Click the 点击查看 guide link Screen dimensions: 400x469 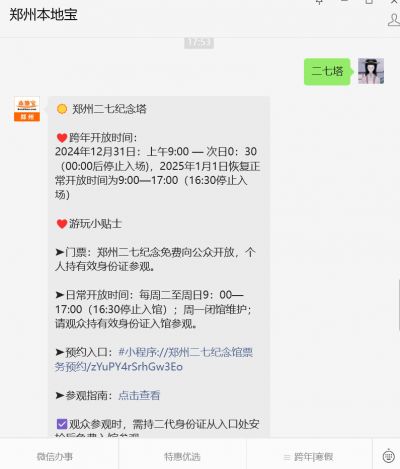pyautogui.click(x=139, y=395)
